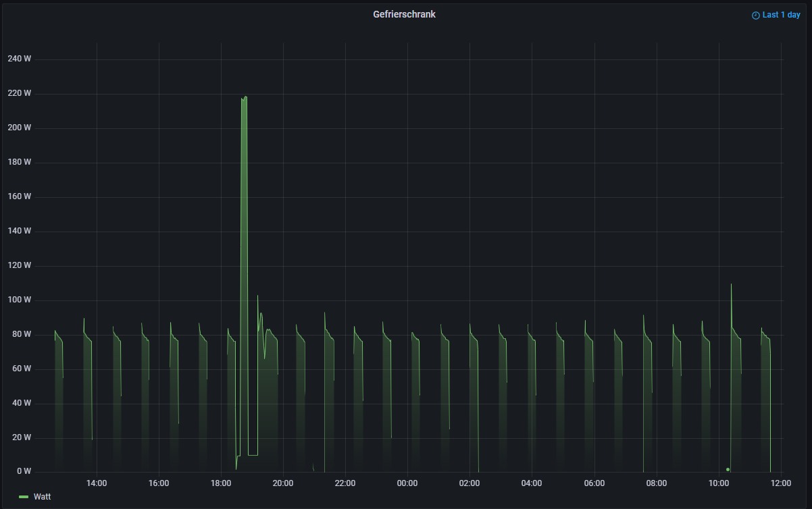Click the 220 W y-axis label
This screenshot has width=812, height=509.
click(x=19, y=93)
